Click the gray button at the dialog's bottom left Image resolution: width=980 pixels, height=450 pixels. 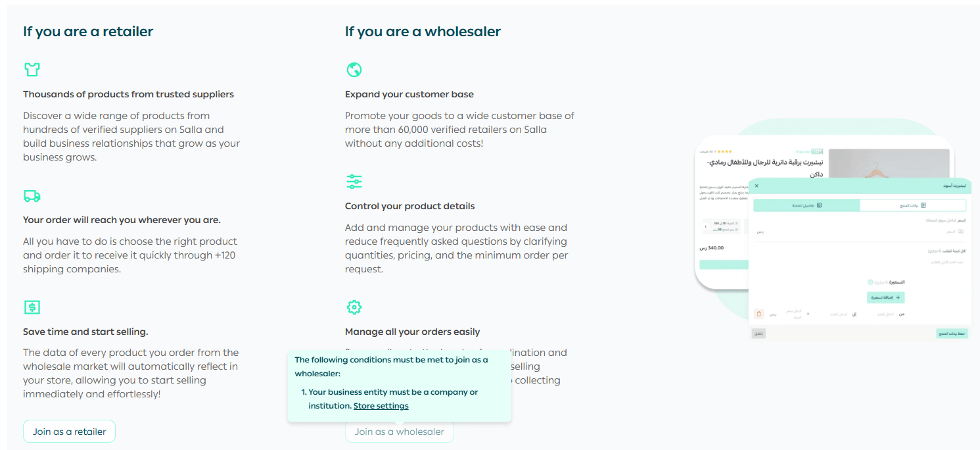pyautogui.click(x=758, y=334)
